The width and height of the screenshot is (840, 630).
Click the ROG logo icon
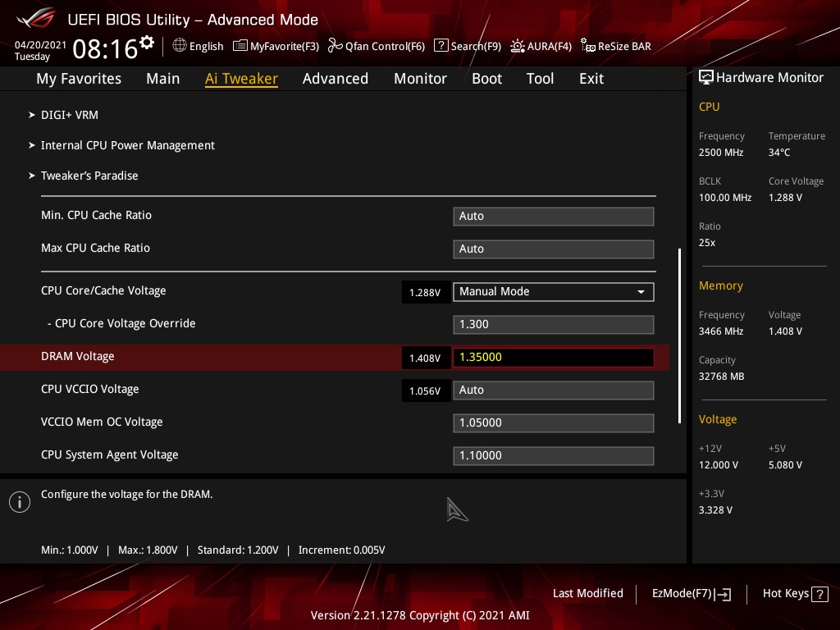tap(36, 18)
